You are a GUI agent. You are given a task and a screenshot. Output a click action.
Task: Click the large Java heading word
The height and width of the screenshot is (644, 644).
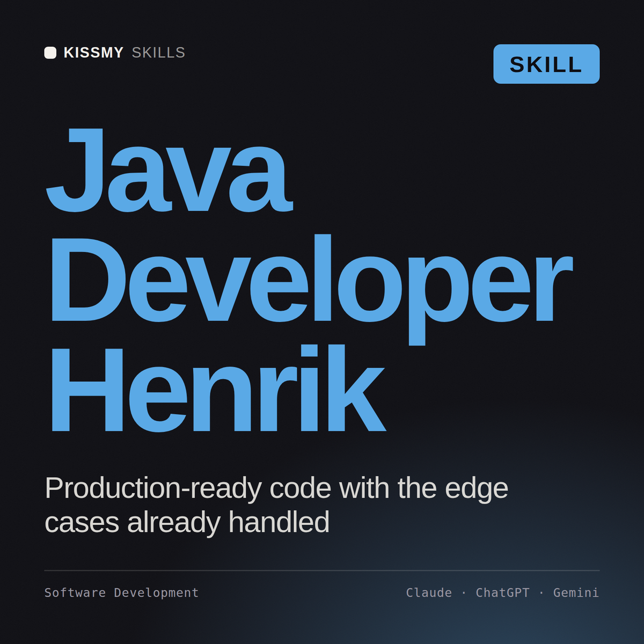click(x=169, y=170)
